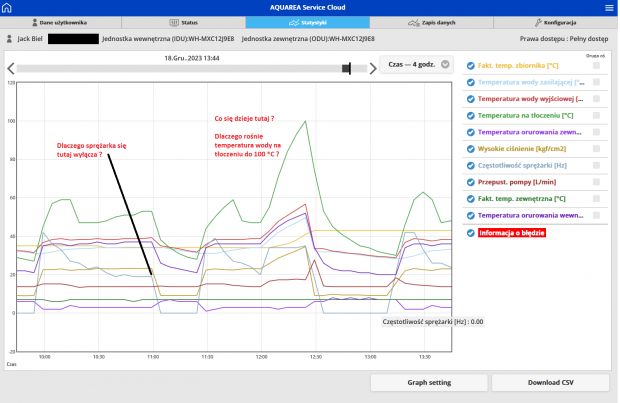The width and height of the screenshot is (620, 403).
Task: Toggle the blue check icon for Temperatura na tłoczeniu
Action: point(471,116)
